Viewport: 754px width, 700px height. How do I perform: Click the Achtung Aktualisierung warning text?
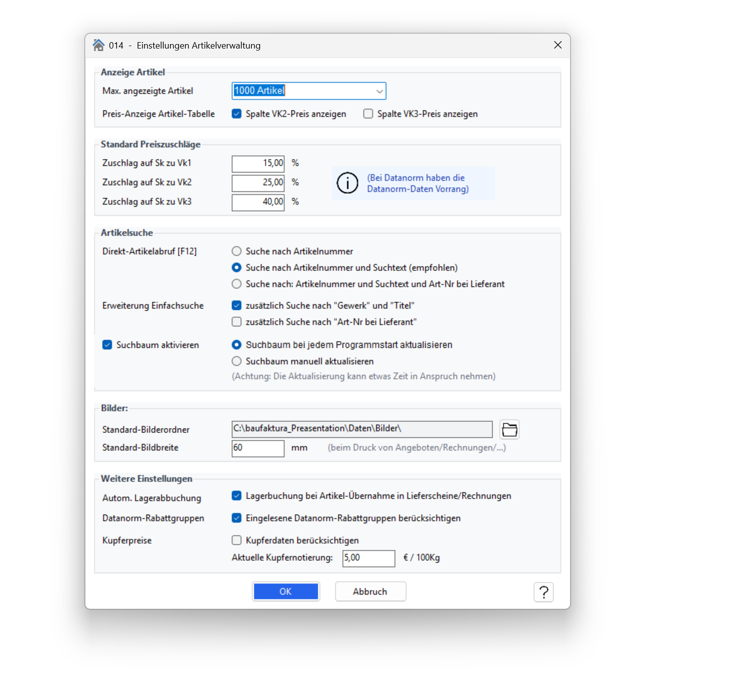(x=363, y=377)
